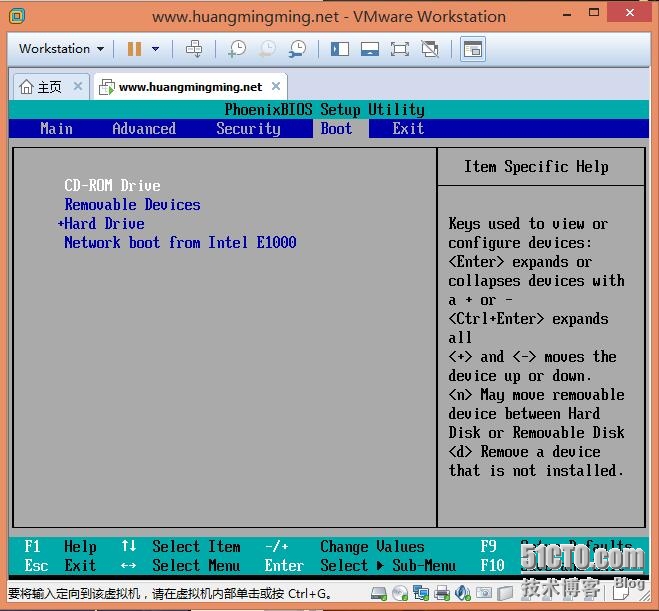This screenshot has height=611, width=659.
Task: Click the Send Ctrl+Alt+Del toolbar icon
Action: pyautogui.click(x=194, y=49)
